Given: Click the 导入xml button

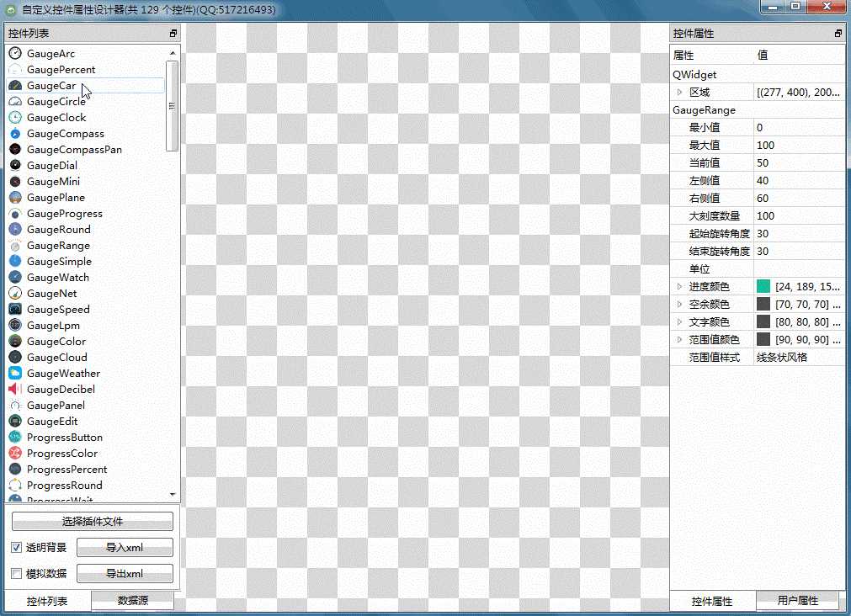Looking at the screenshot, I should click(x=125, y=547).
